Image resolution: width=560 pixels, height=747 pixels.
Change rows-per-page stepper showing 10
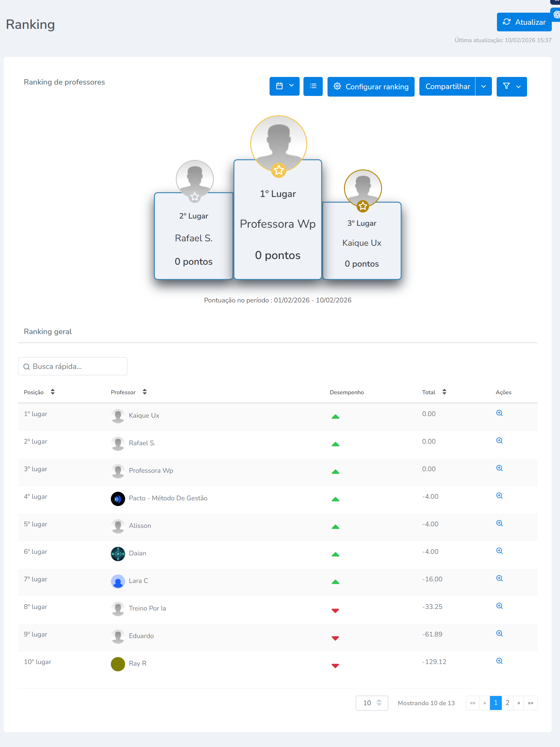point(372,703)
